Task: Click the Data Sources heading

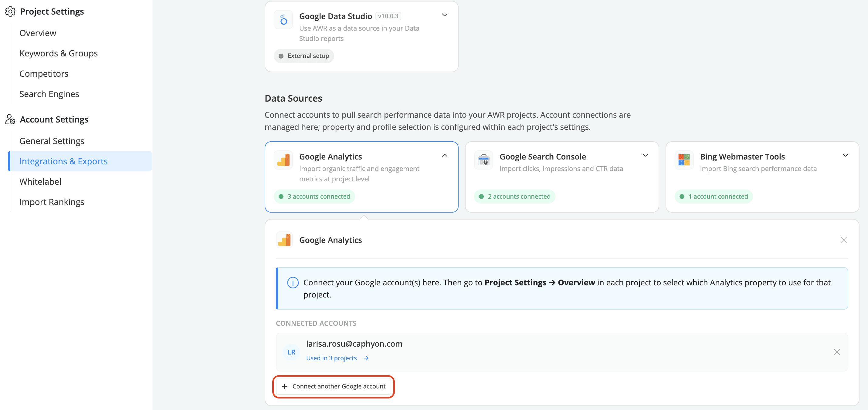Action: [293, 98]
